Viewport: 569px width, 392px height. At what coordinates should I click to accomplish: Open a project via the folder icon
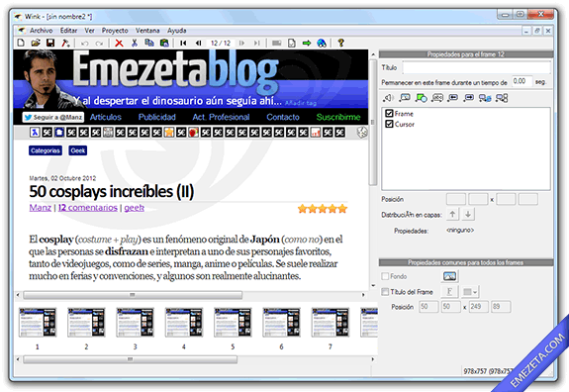click(36, 44)
